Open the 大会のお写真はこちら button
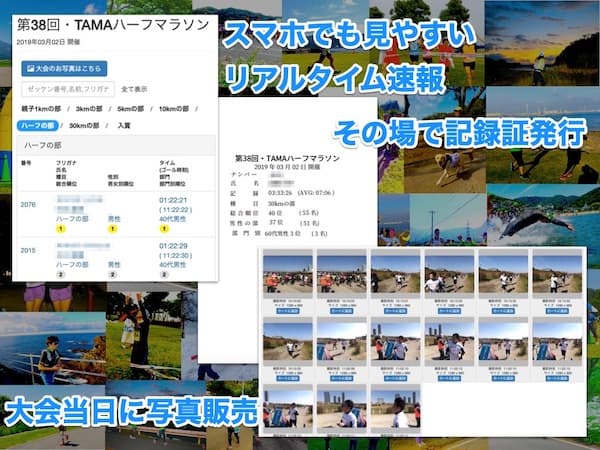This screenshot has width=600, height=450. pos(63,69)
